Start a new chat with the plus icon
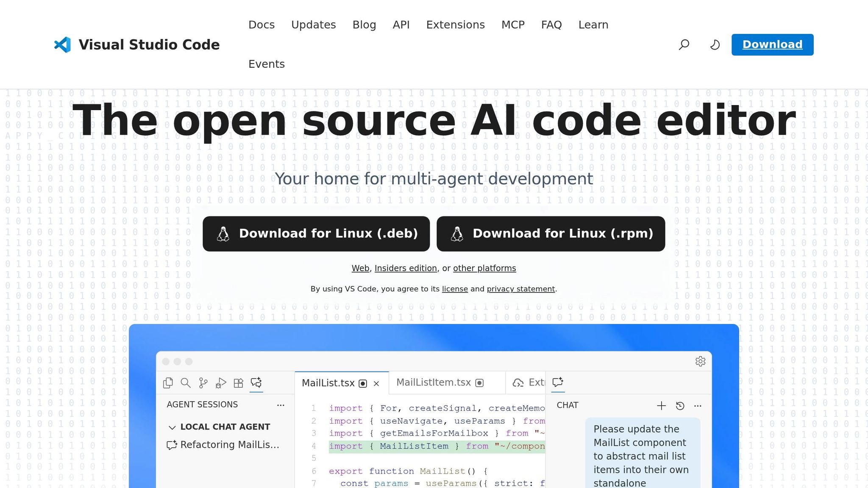Screen dimensions: 868x488 [x=661, y=405]
